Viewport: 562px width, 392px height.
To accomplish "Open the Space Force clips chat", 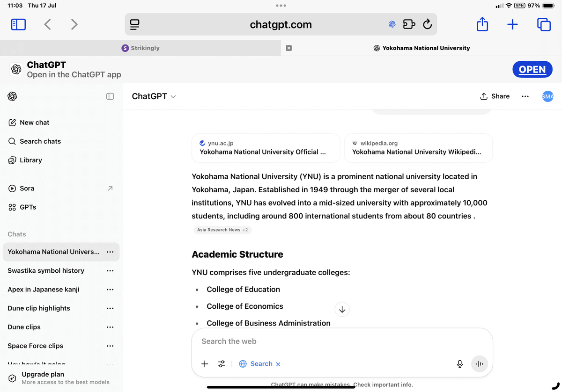I will 35,346.
